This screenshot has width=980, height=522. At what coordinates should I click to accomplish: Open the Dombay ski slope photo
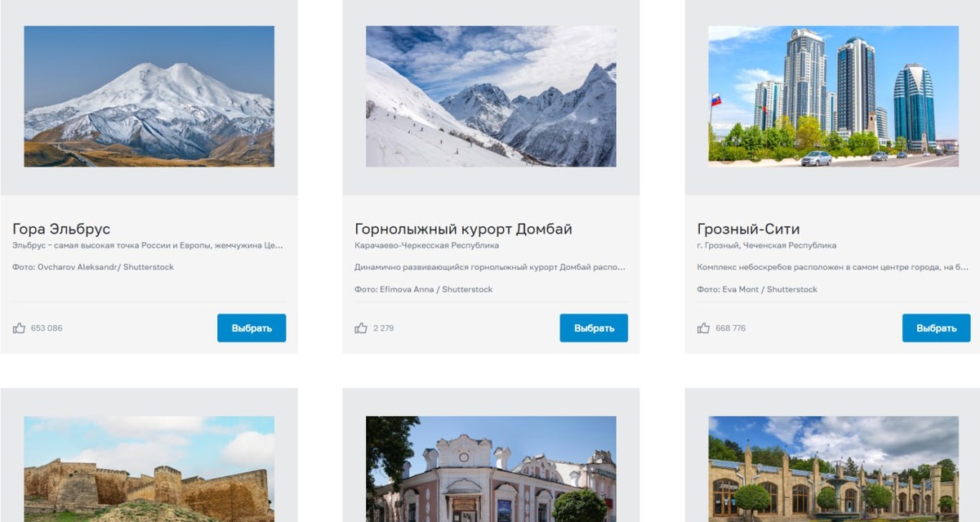click(491, 96)
